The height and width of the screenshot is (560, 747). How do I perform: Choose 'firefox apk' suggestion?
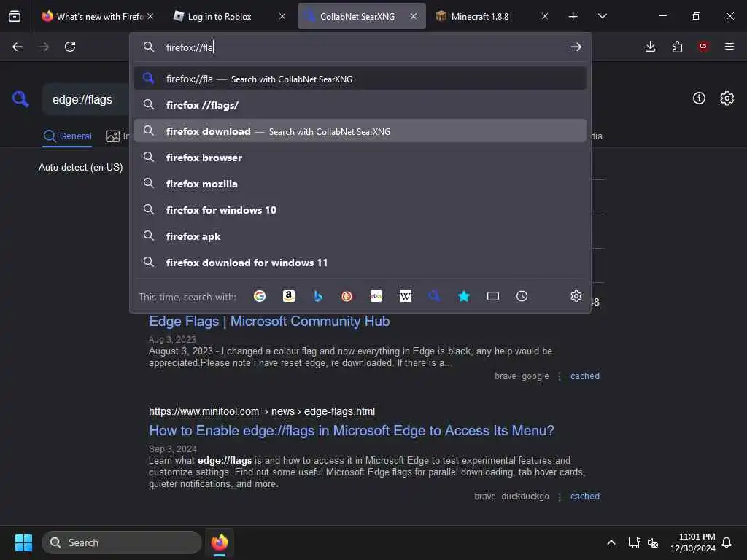click(360, 236)
